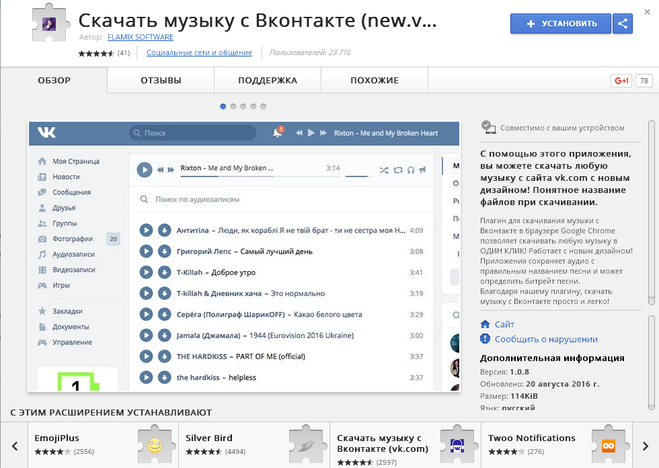The image size is (659, 468).
Task: Open the EmojiPlus extension card
Action: click(103, 445)
